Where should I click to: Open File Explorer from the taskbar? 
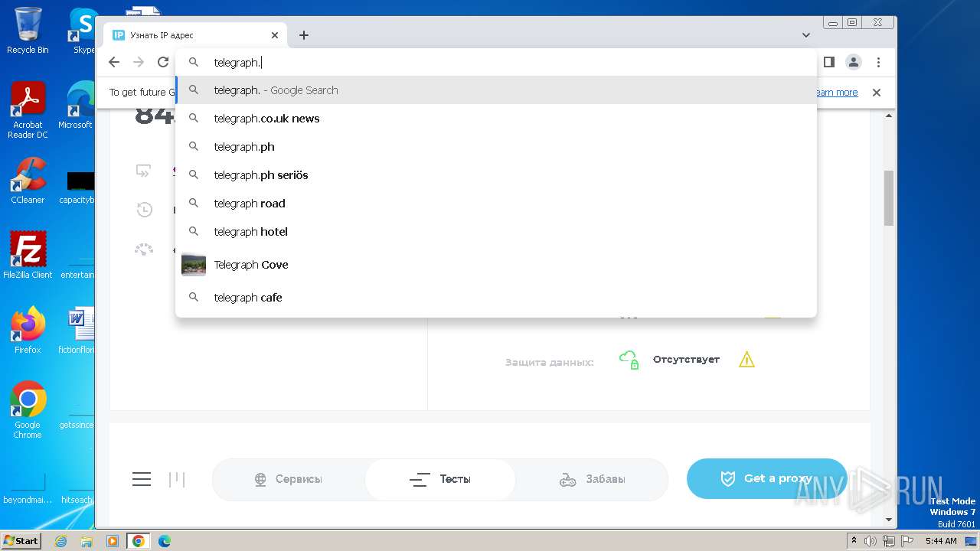87,541
